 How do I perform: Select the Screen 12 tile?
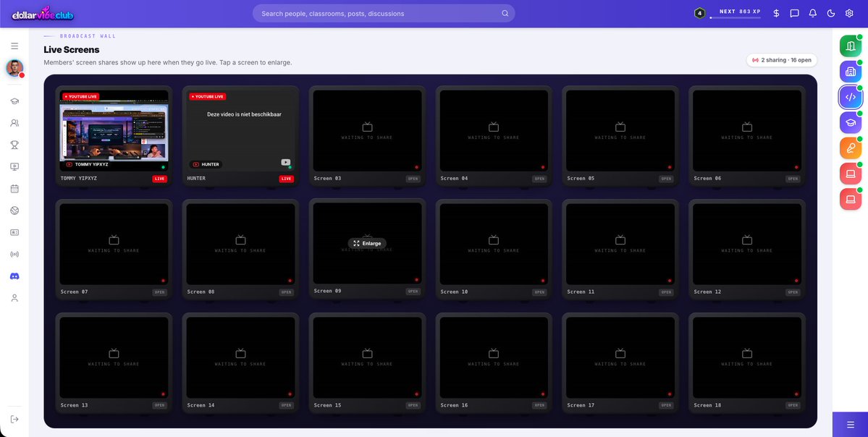(747, 249)
